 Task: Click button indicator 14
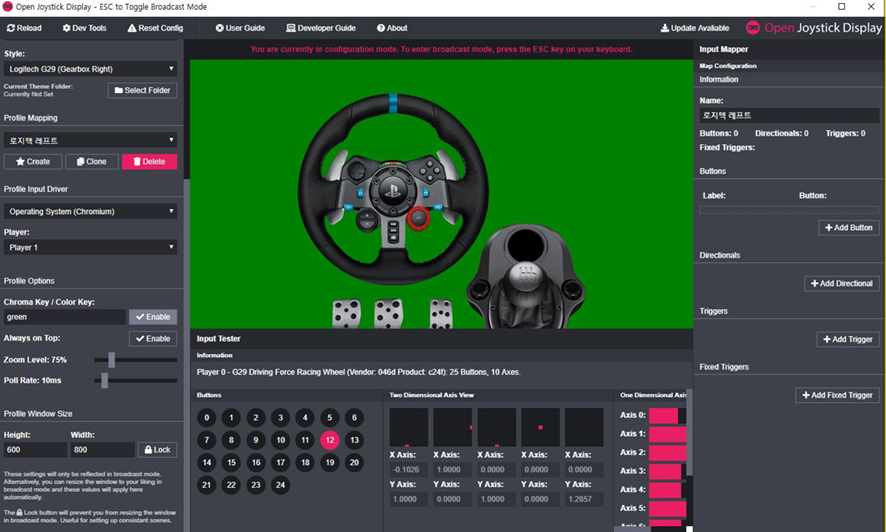207,463
